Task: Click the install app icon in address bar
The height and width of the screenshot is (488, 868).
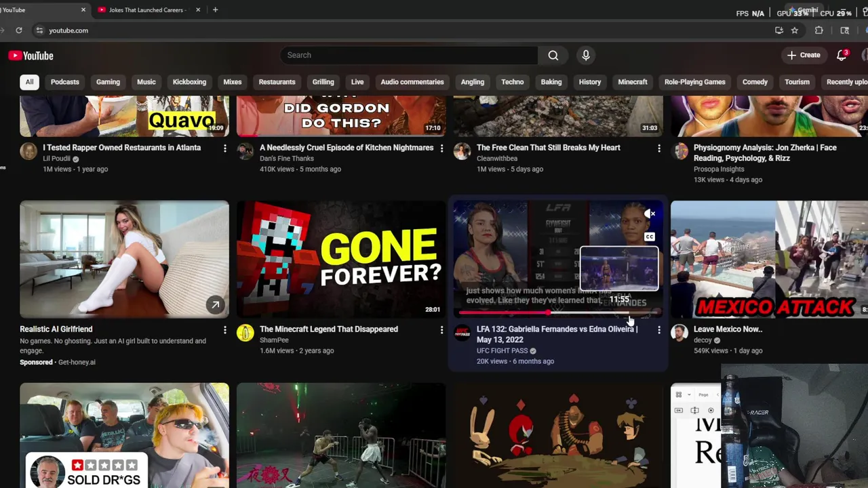Action: point(779,30)
